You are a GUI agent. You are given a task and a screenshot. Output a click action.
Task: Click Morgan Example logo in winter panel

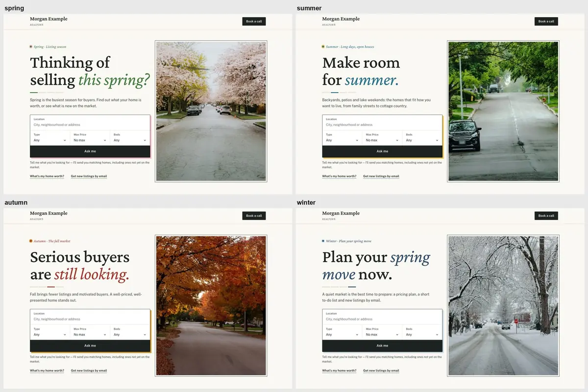coord(341,215)
